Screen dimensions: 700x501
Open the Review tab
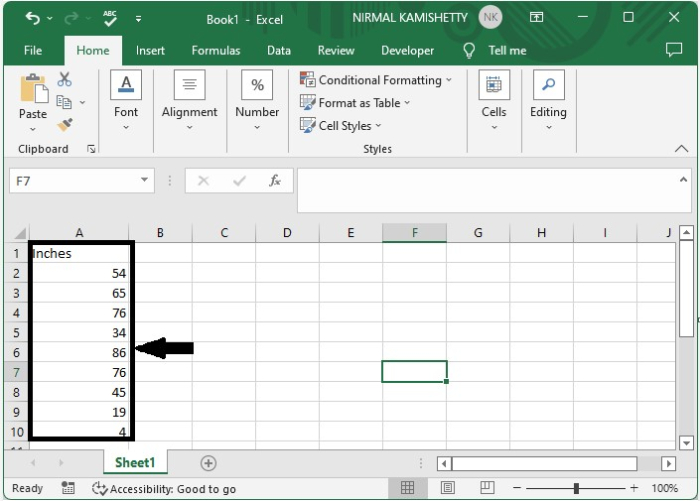(336, 50)
